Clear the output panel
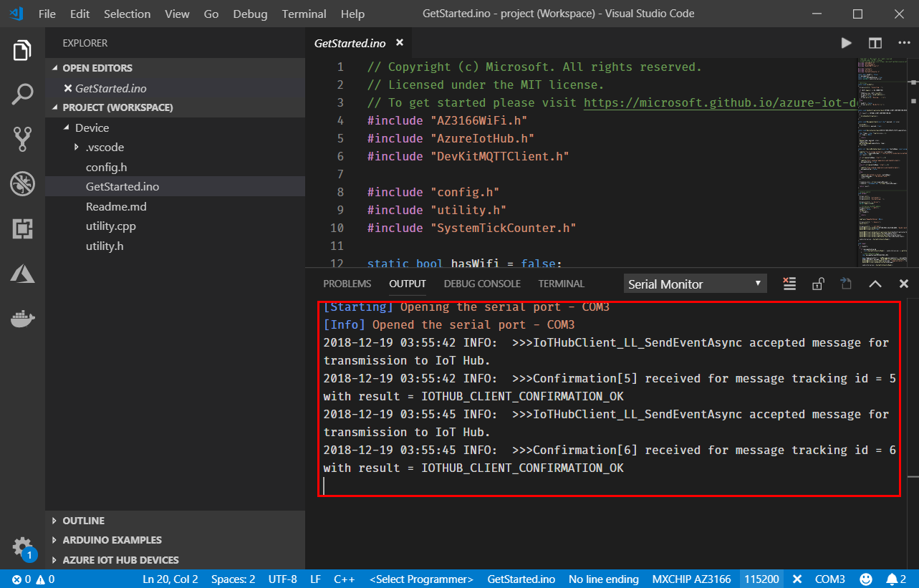The height and width of the screenshot is (588, 919). (789, 284)
